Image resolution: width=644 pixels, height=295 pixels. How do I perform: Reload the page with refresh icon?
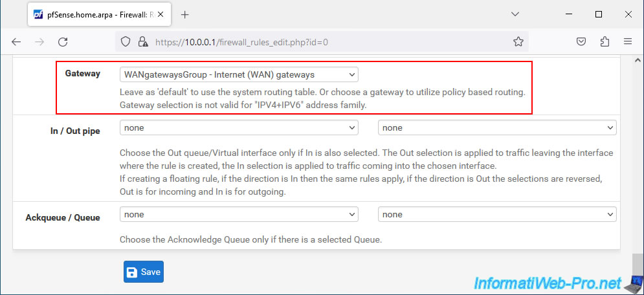pos(63,42)
